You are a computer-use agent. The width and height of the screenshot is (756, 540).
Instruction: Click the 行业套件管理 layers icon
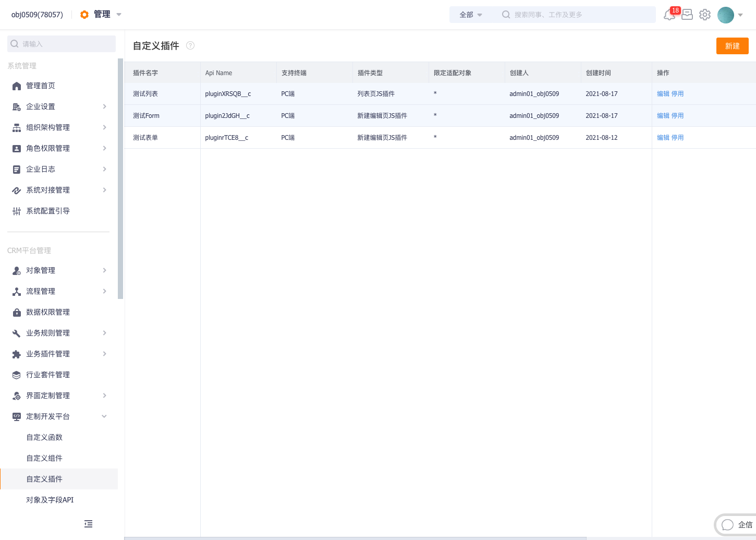click(17, 375)
